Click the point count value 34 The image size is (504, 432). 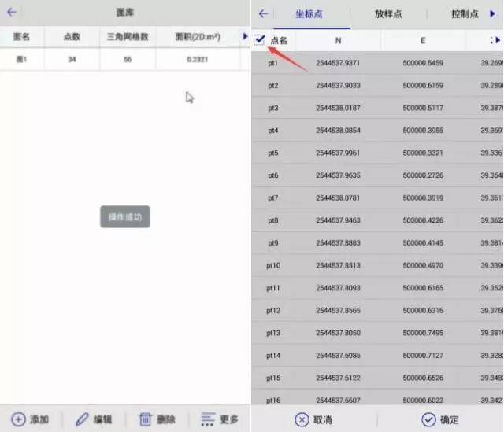pyautogui.click(x=72, y=59)
